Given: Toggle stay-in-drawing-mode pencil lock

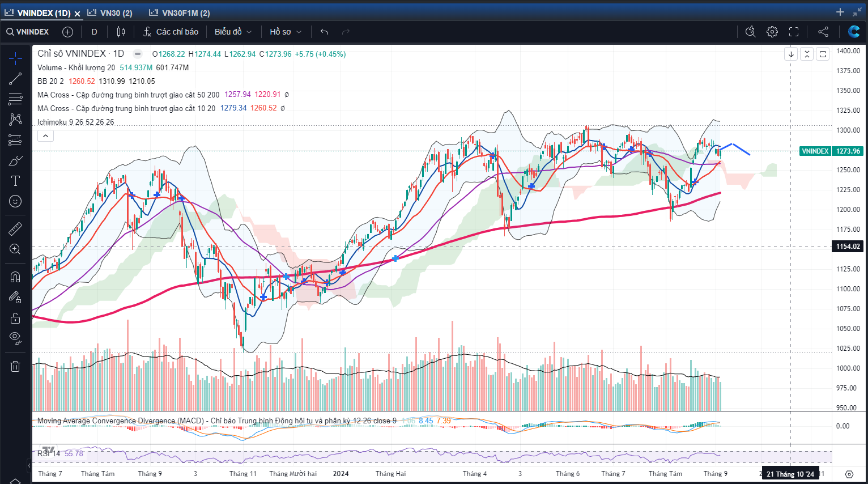Looking at the screenshot, I should point(15,297).
